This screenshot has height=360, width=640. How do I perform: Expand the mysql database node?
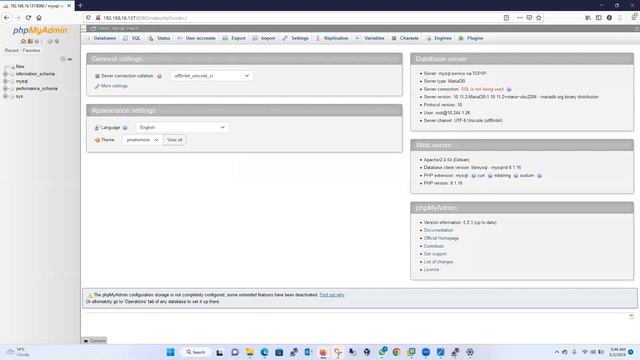[5, 81]
